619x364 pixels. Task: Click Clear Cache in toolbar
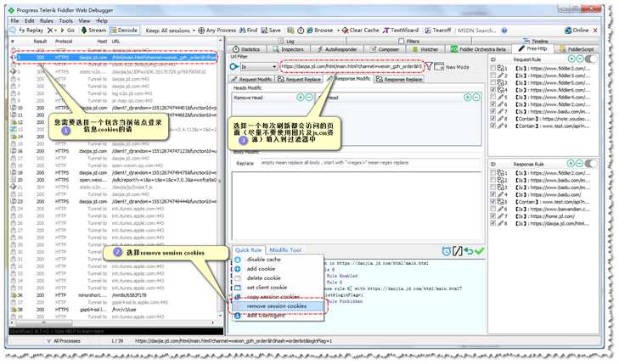click(x=360, y=31)
